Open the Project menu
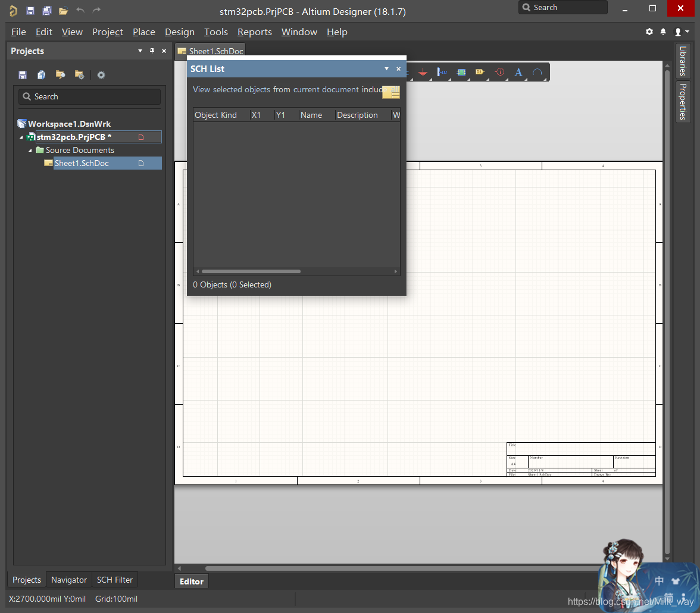The height and width of the screenshot is (613, 700). pyautogui.click(x=108, y=32)
